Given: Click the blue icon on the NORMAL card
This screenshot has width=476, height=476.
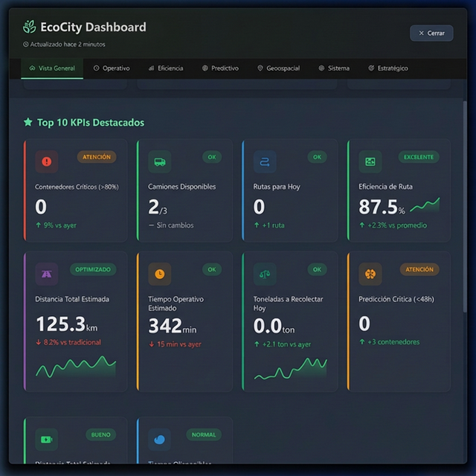Looking at the screenshot, I should pos(160,440).
